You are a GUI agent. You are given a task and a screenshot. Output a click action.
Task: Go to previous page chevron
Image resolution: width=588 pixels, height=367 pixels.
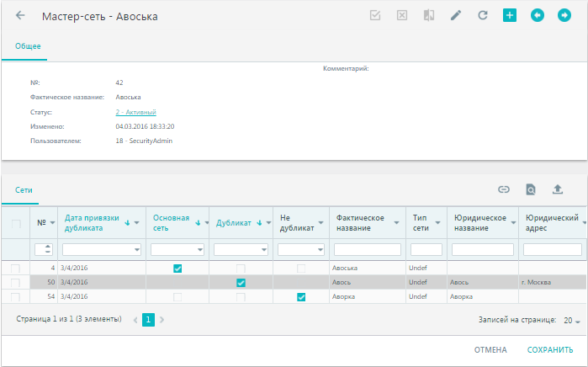(135, 320)
